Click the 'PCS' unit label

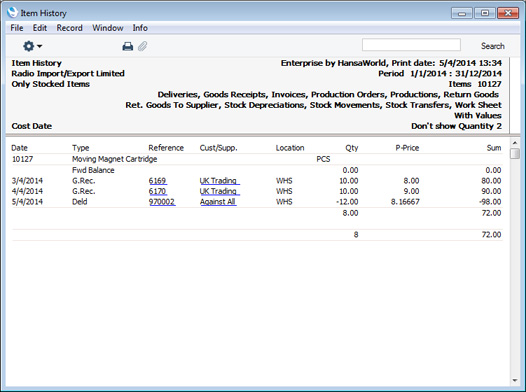(323, 159)
